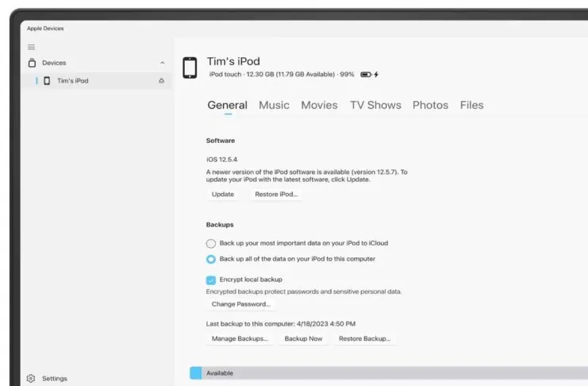Click the Backup Now button
Screen dimensions: 588x386
pos(303,338)
